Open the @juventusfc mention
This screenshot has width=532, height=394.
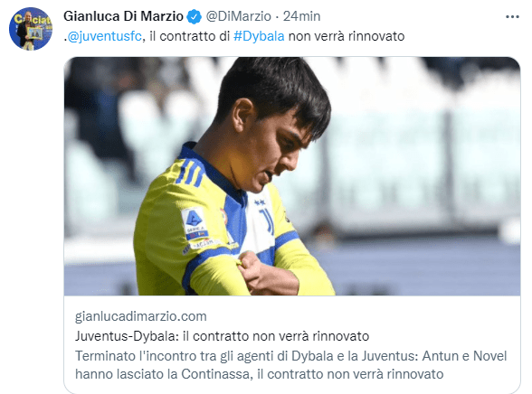coord(104,36)
